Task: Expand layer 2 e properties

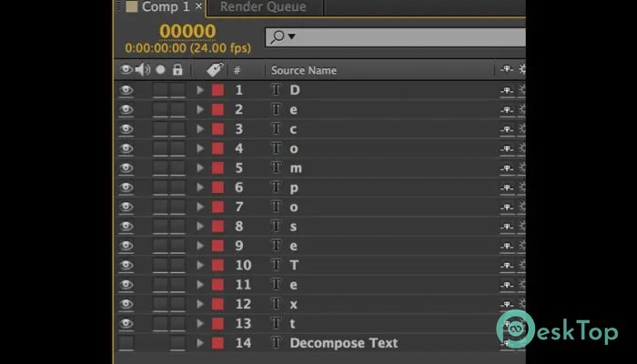Action: point(200,109)
